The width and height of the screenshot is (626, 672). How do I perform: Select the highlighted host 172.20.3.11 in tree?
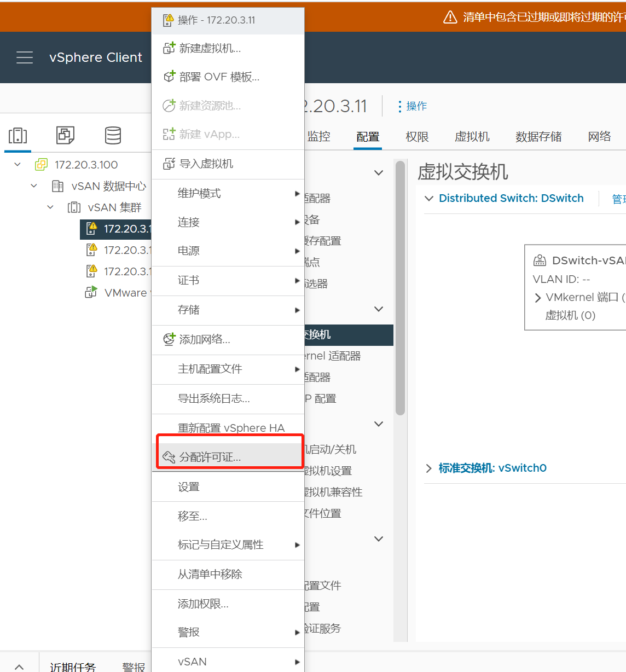pyautogui.click(x=116, y=229)
